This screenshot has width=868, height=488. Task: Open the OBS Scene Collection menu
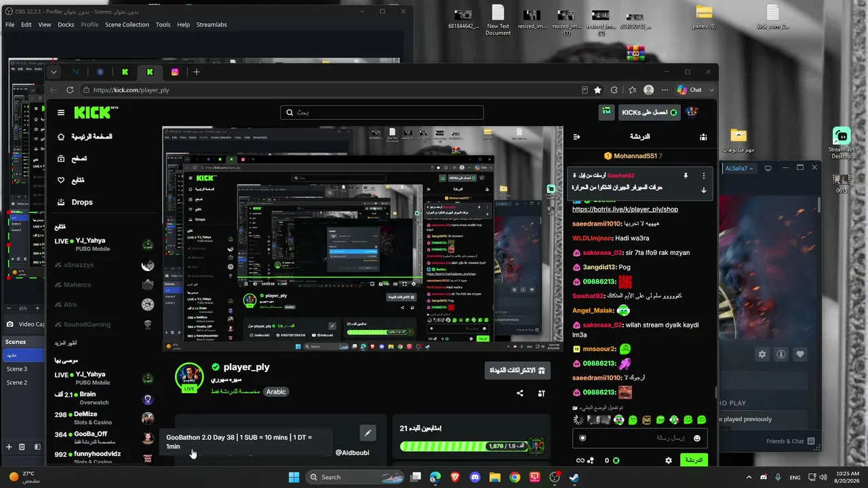pos(127,24)
